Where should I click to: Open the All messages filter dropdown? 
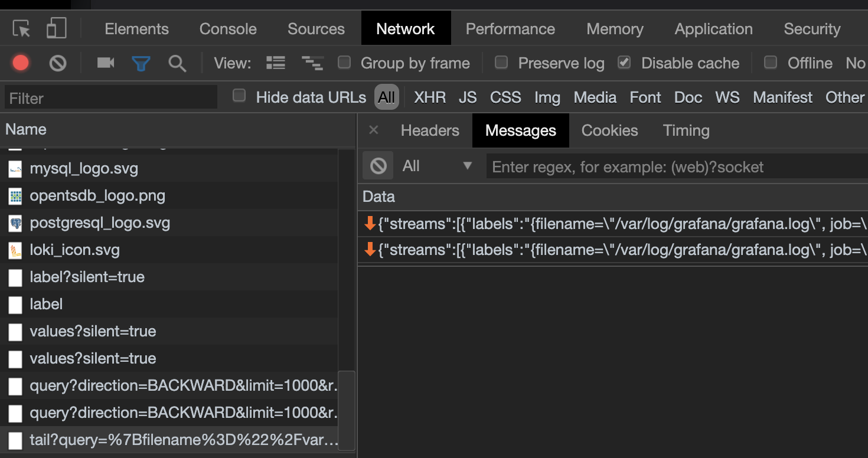[x=437, y=166]
